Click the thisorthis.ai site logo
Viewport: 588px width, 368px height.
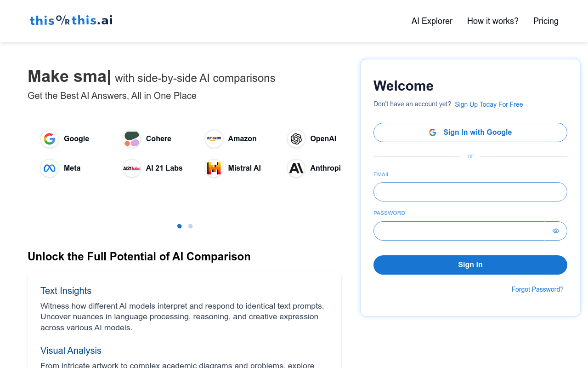[71, 20]
